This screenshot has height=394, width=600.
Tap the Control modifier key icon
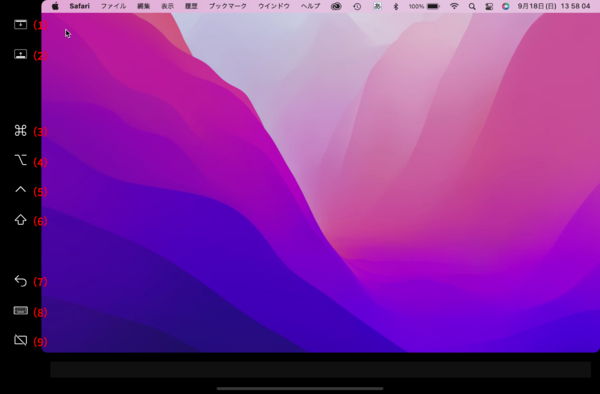(21, 189)
